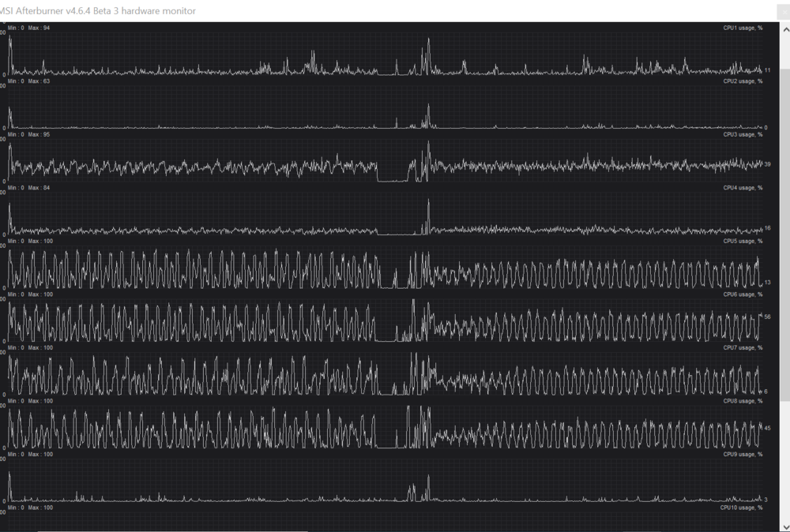Select the 'CPU1 usage, %' label

(x=743, y=28)
